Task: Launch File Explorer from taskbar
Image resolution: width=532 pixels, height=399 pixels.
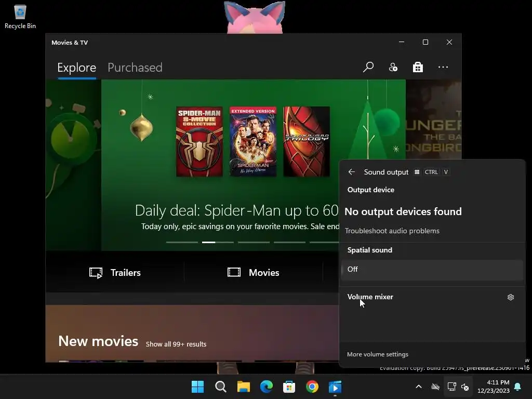Action: (x=243, y=387)
